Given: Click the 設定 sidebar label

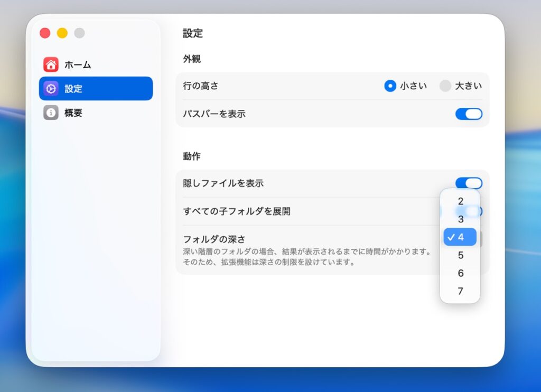Looking at the screenshot, I should pyautogui.click(x=73, y=89).
